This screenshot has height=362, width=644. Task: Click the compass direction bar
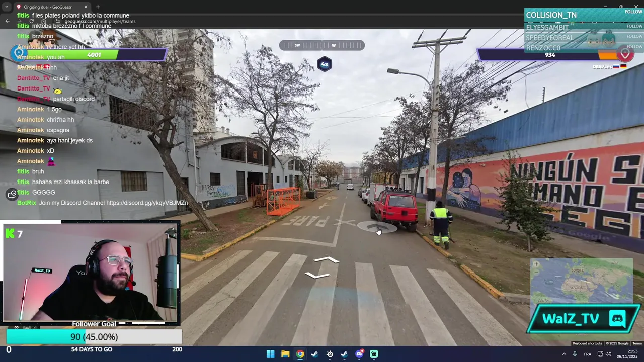(322, 45)
